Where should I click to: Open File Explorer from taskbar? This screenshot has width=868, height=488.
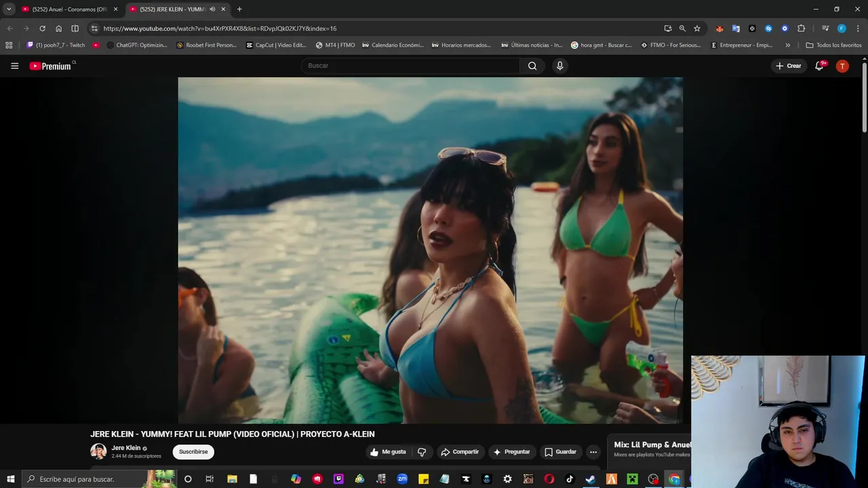(x=232, y=479)
